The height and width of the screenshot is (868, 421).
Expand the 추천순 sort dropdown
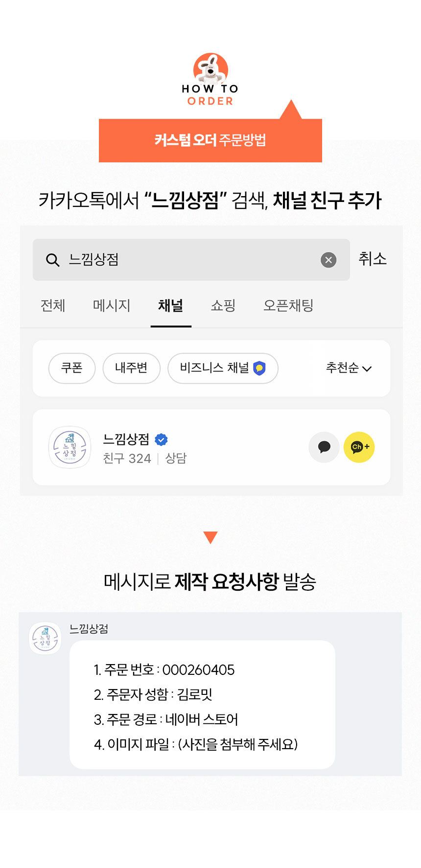[349, 368]
